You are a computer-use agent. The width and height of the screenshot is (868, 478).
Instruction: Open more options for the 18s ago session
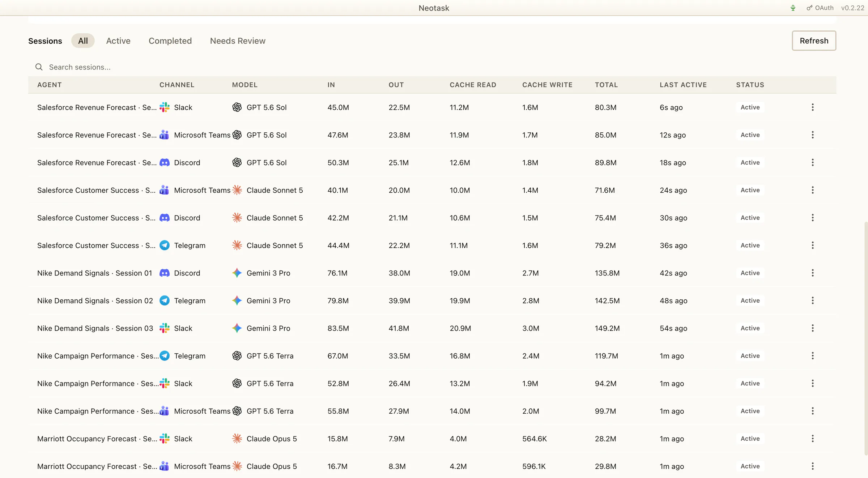click(813, 163)
